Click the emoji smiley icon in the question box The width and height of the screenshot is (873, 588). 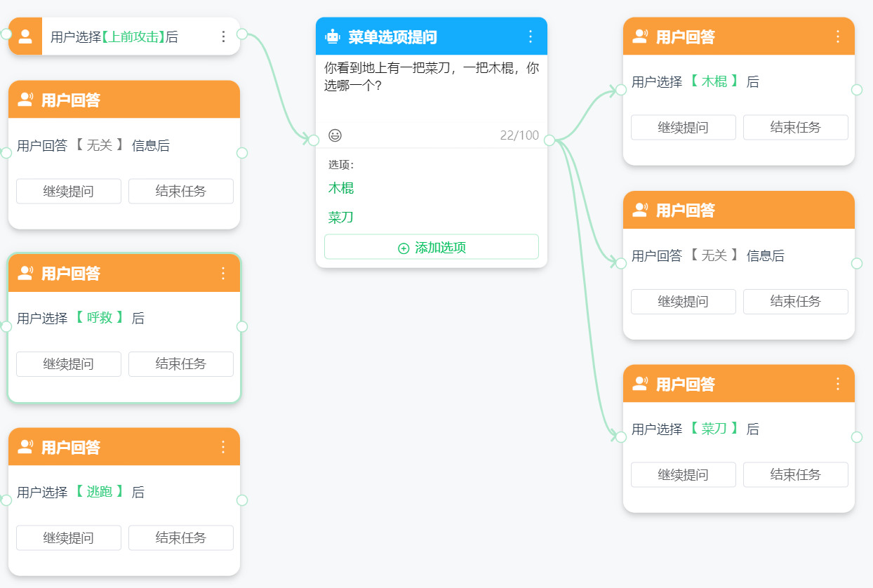click(x=335, y=135)
